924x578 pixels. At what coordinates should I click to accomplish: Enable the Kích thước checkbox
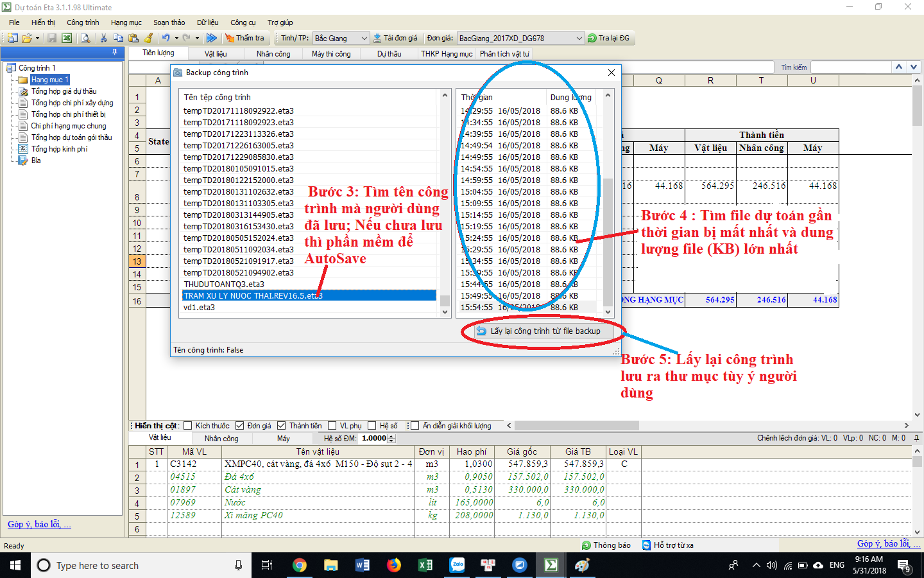pyautogui.click(x=188, y=426)
